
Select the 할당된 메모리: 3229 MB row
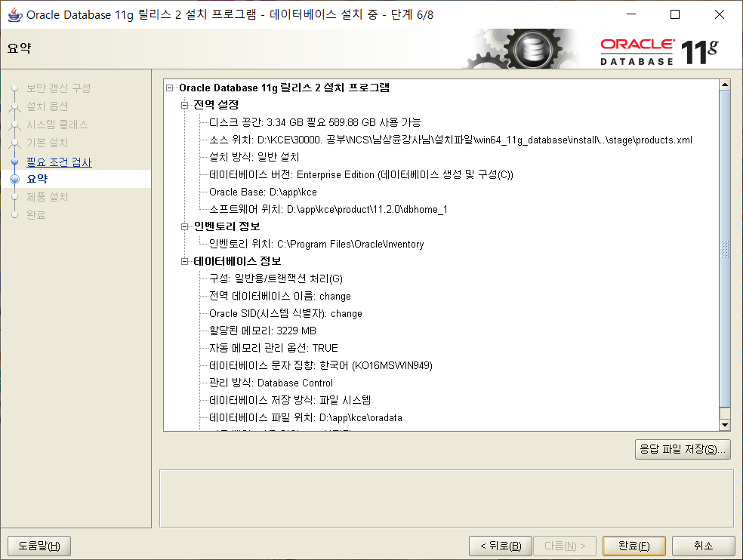263,331
